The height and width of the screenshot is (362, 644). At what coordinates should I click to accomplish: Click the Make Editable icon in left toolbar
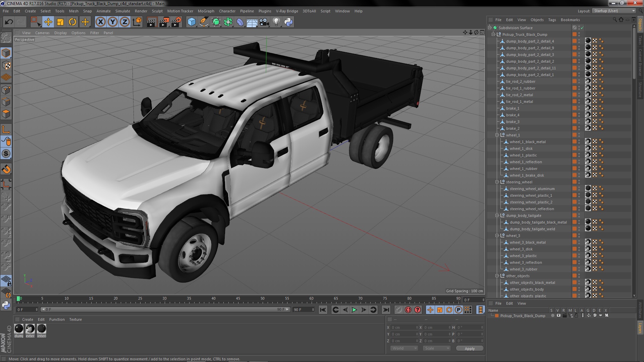point(6,38)
